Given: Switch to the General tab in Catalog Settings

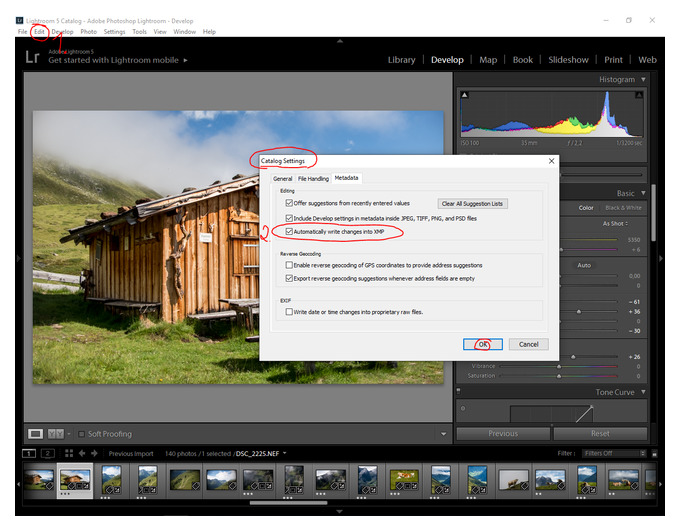Looking at the screenshot, I should (x=282, y=179).
